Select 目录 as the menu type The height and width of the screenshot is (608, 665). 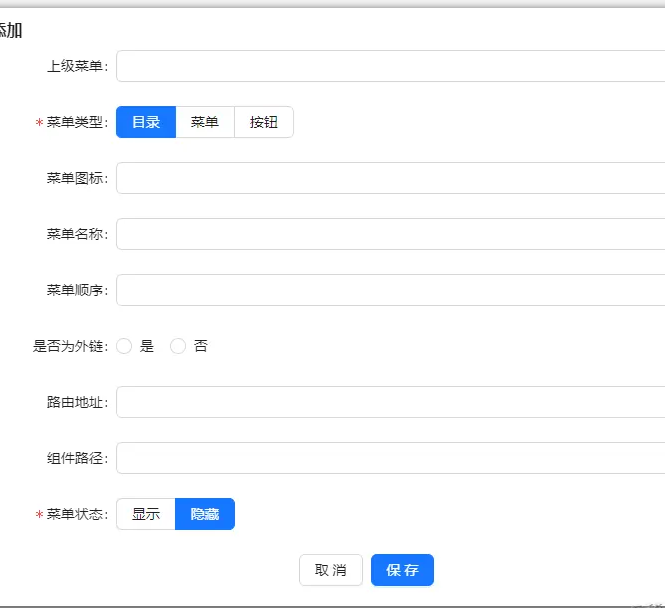pos(146,122)
